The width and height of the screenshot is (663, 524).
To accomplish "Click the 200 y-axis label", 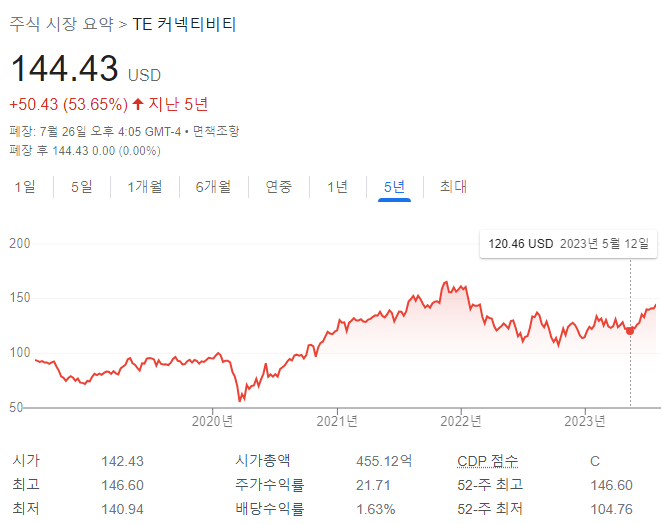I will coord(20,244).
